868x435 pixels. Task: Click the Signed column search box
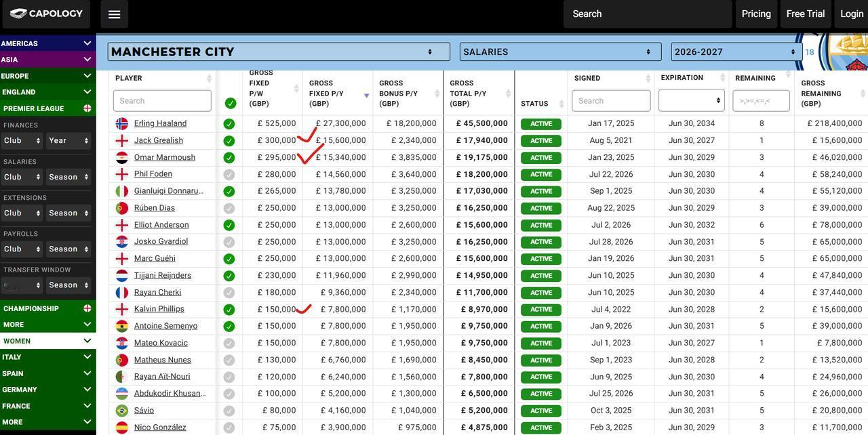click(x=611, y=101)
